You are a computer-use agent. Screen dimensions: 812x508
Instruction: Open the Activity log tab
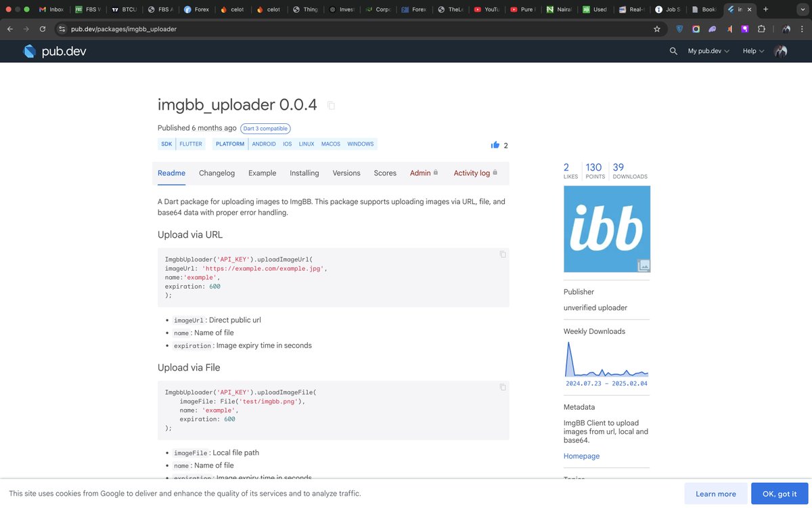(476, 173)
